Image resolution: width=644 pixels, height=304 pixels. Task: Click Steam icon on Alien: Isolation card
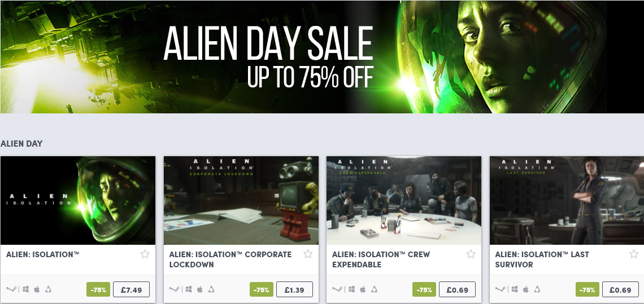tap(11, 289)
